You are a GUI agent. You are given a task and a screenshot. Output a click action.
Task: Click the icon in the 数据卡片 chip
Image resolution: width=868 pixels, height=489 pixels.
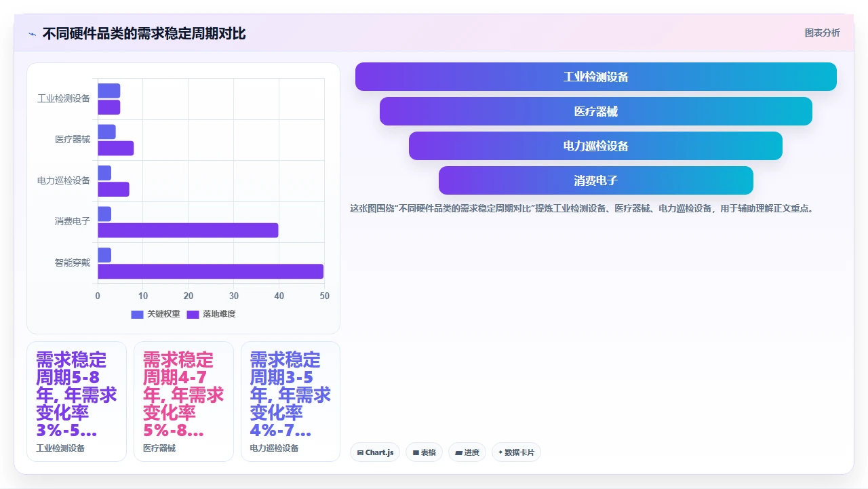tap(500, 452)
